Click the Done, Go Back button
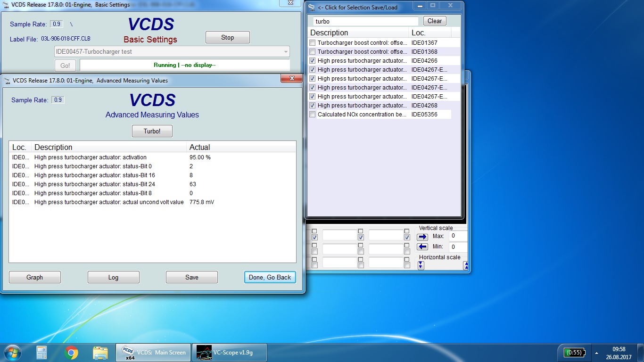Viewport: 644px width, 362px height. [x=270, y=277]
